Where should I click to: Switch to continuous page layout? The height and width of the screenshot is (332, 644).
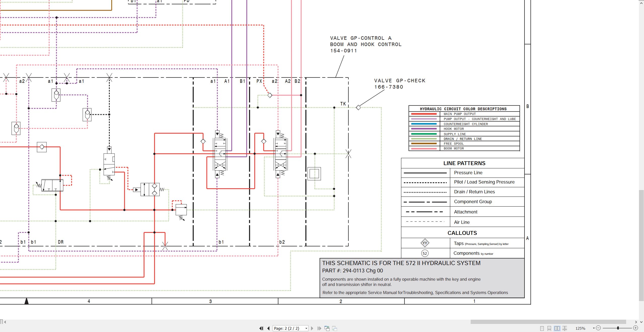point(549,328)
